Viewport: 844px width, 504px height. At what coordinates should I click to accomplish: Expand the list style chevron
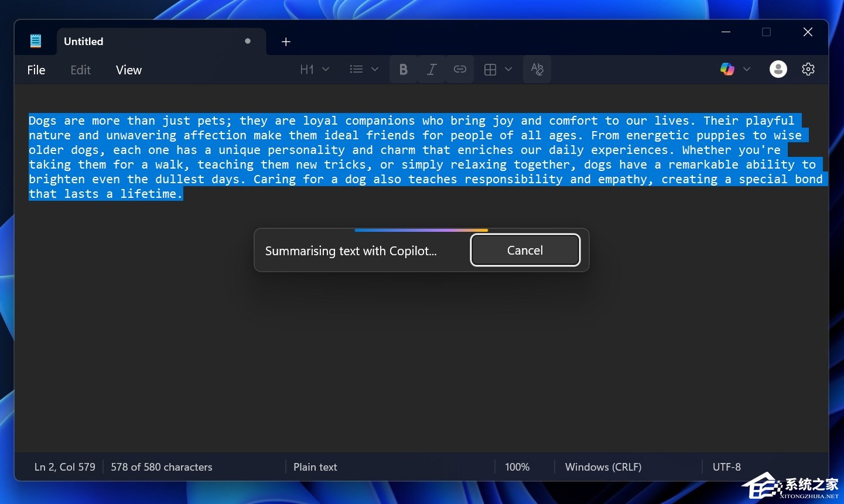(375, 70)
